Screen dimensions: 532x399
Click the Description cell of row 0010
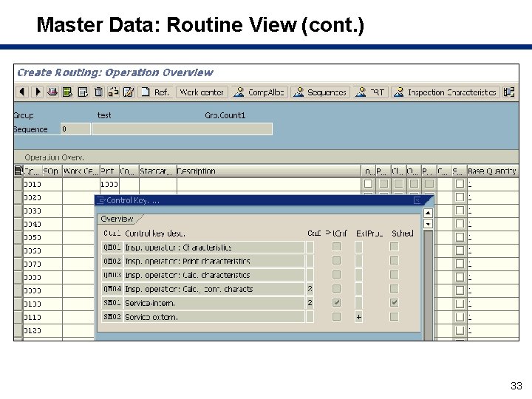coord(268,184)
